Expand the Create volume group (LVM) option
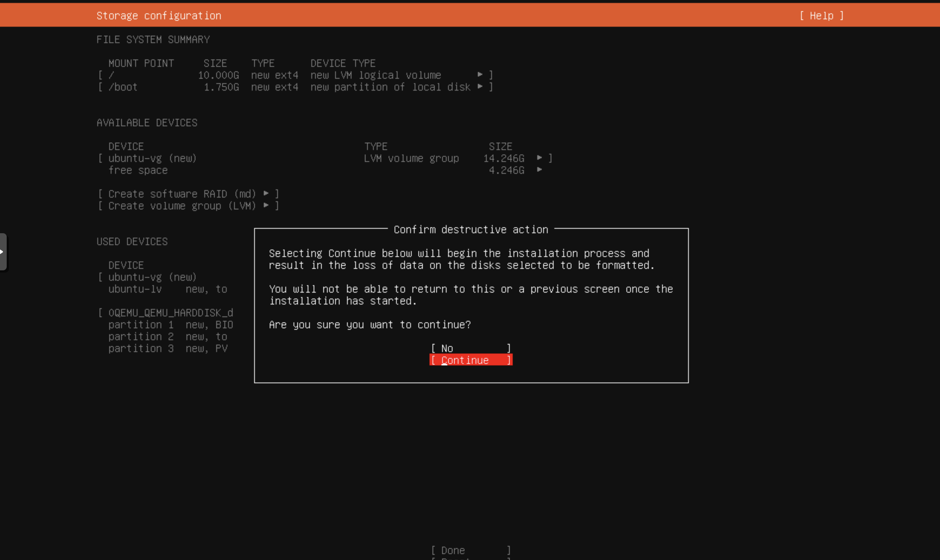 click(266, 206)
